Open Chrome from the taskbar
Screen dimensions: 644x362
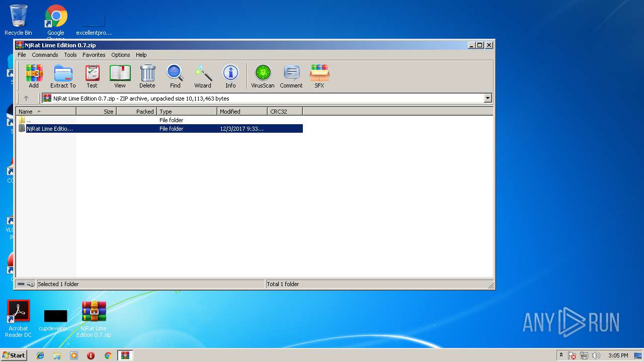point(108,355)
